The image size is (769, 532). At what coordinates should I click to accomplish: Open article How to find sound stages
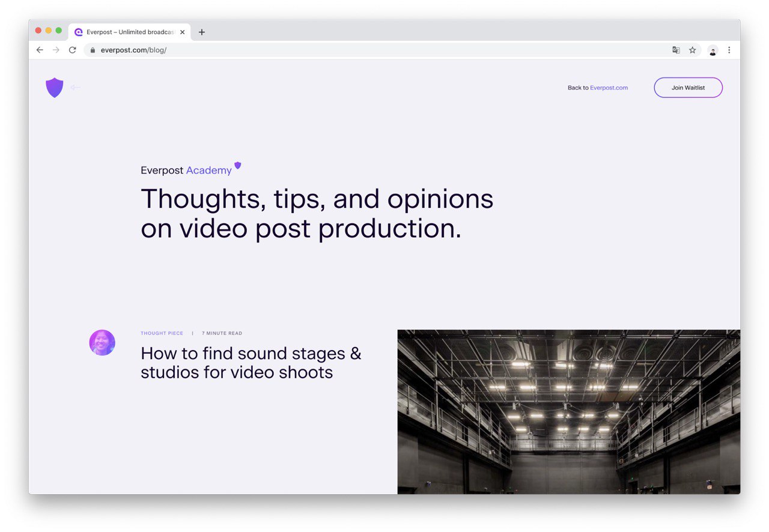click(251, 363)
